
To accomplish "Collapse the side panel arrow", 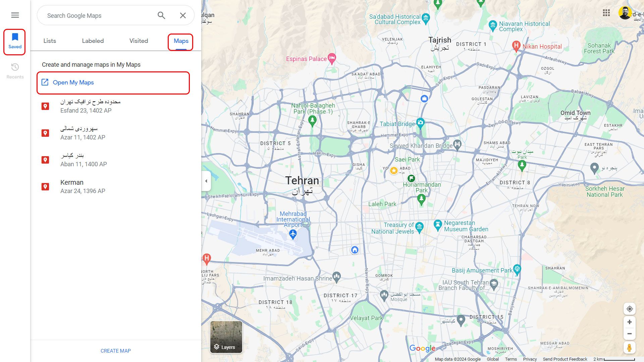I will click(x=206, y=181).
